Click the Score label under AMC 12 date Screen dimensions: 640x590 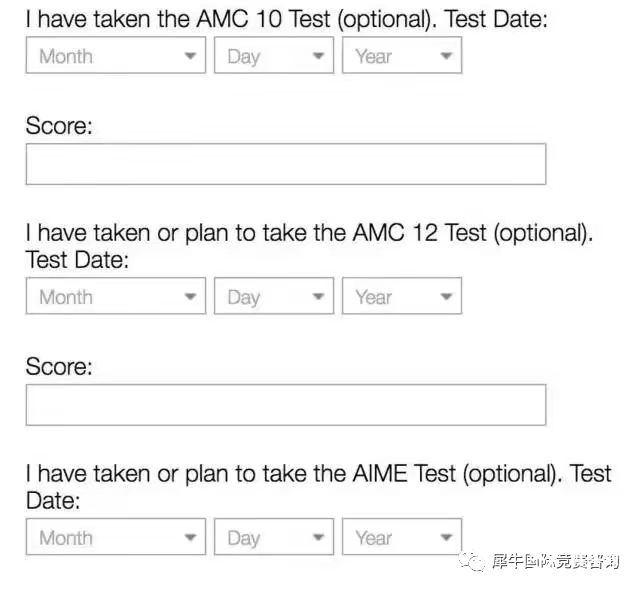pyautogui.click(x=59, y=367)
